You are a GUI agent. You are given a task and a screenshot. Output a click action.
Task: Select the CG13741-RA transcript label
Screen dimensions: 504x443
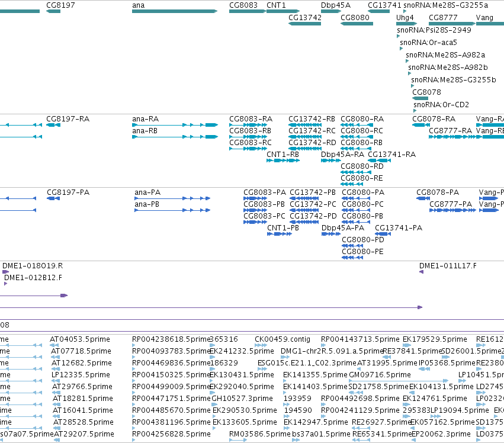pos(392,155)
